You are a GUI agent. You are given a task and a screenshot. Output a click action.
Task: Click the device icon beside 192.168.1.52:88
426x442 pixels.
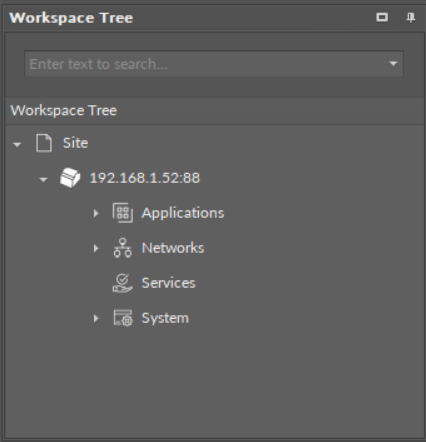pyautogui.click(x=70, y=178)
